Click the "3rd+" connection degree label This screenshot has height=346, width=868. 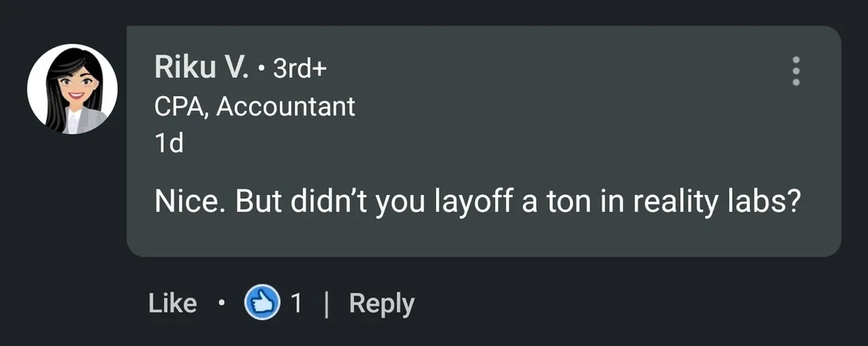pyautogui.click(x=301, y=69)
